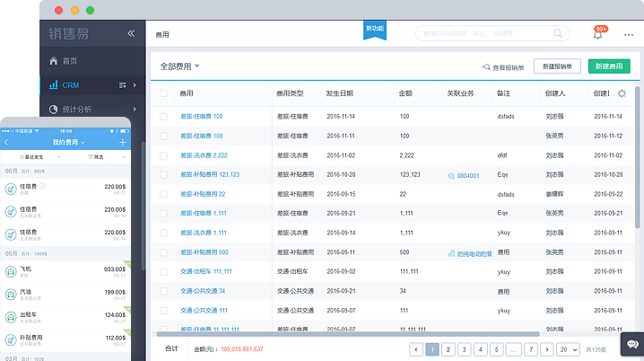Open the three-dot more menu

629,34
